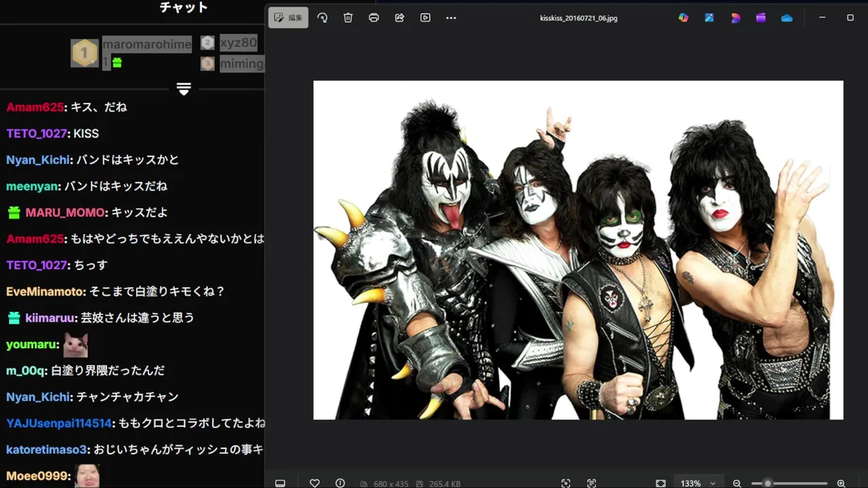Print the image via the printer icon

tap(374, 18)
